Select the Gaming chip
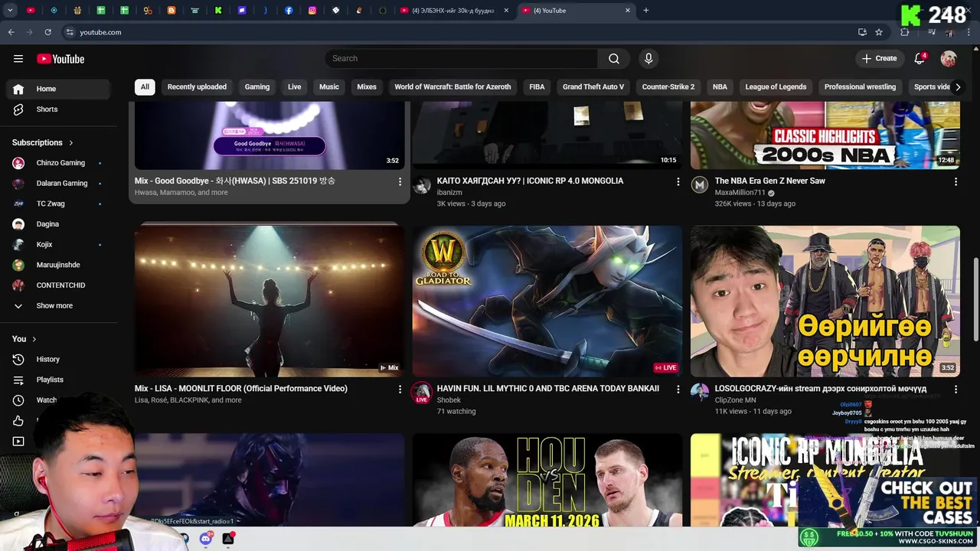This screenshot has width=980, height=551. 257,87
